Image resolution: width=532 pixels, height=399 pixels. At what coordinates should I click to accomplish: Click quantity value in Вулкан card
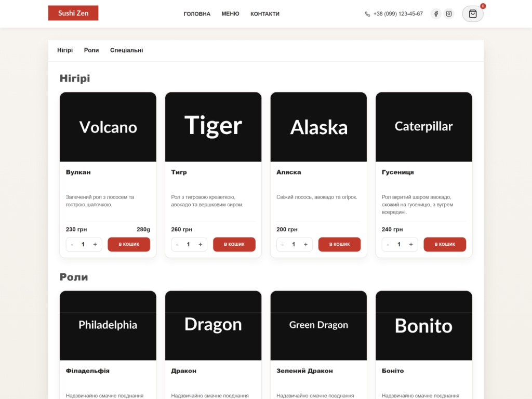(x=83, y=245)
